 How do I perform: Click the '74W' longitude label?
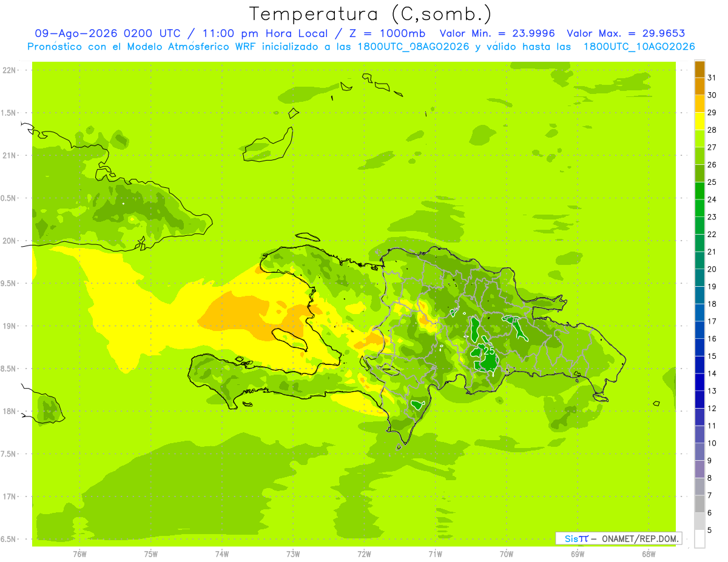coord(222,554)
